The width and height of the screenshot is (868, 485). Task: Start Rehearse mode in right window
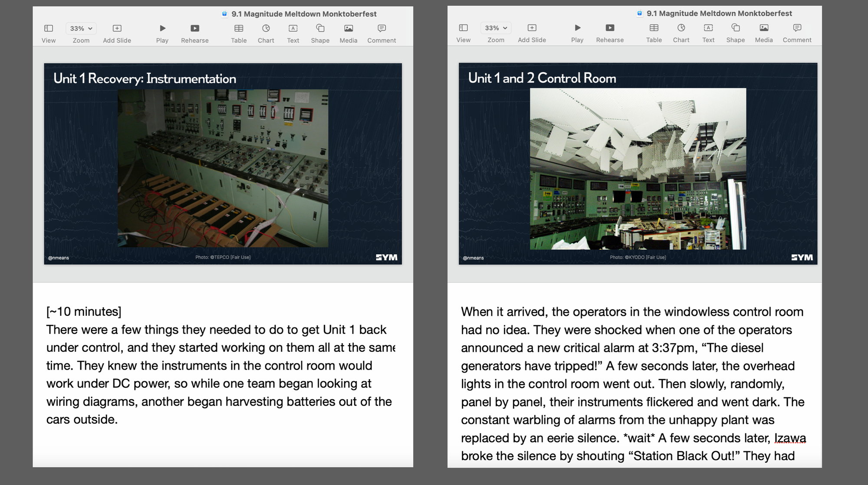610,33
